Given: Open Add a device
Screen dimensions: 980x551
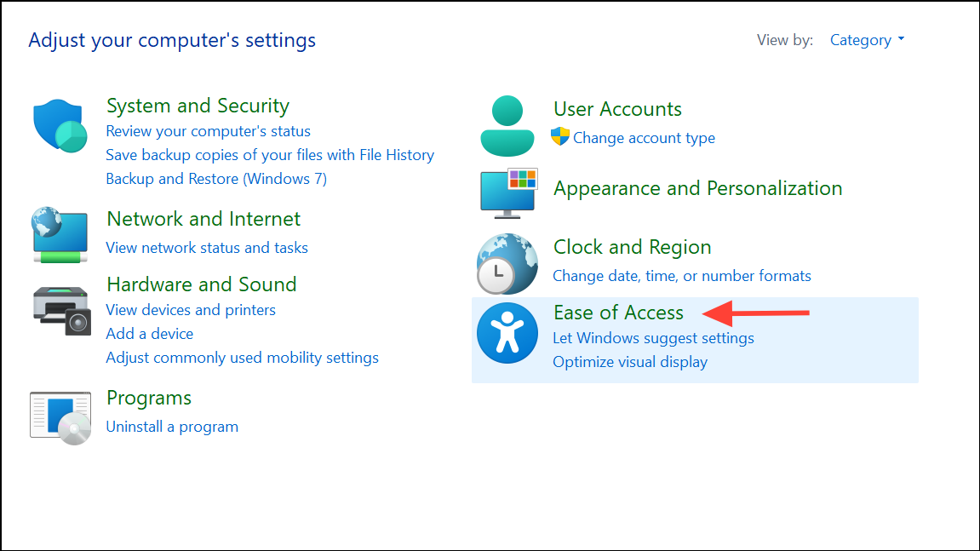Looking at the screenshot, I should tap(149, 333).
